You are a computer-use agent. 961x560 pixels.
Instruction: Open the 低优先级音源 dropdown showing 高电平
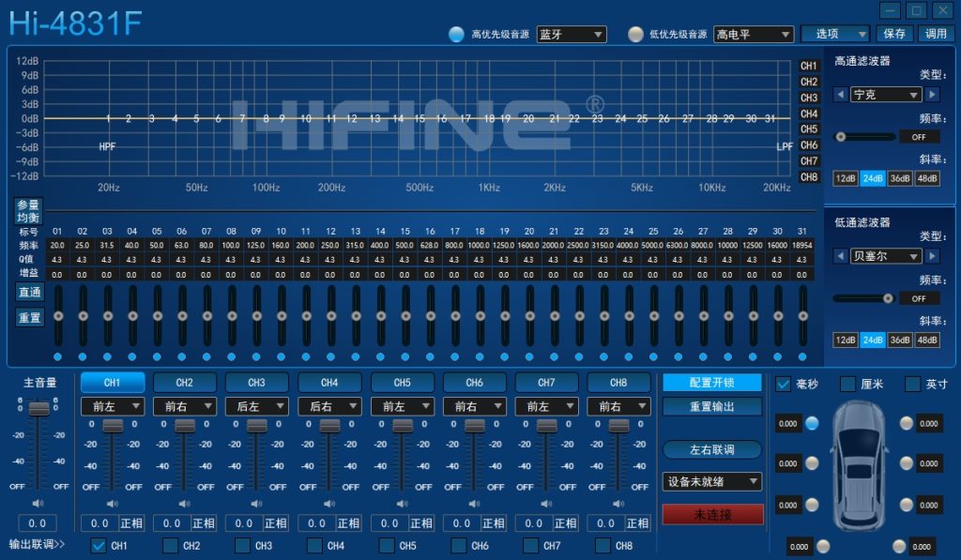pyautogui.click(x=754, y=35)
